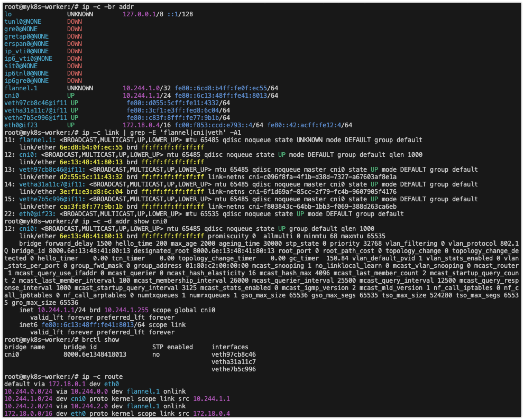Screen dimensions: 524x420
Task: Click the 'brctl show' command
Action: [100, 339]
